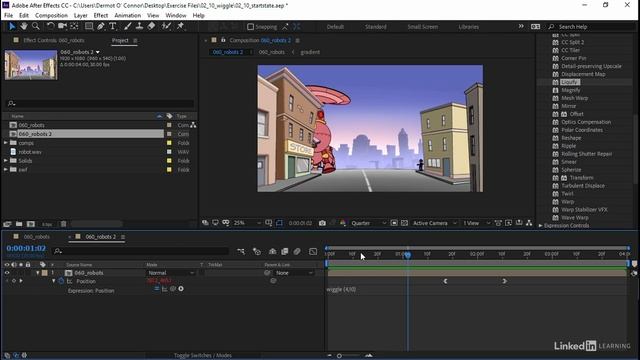Open the composition flowchart icon in viewer

529,223
